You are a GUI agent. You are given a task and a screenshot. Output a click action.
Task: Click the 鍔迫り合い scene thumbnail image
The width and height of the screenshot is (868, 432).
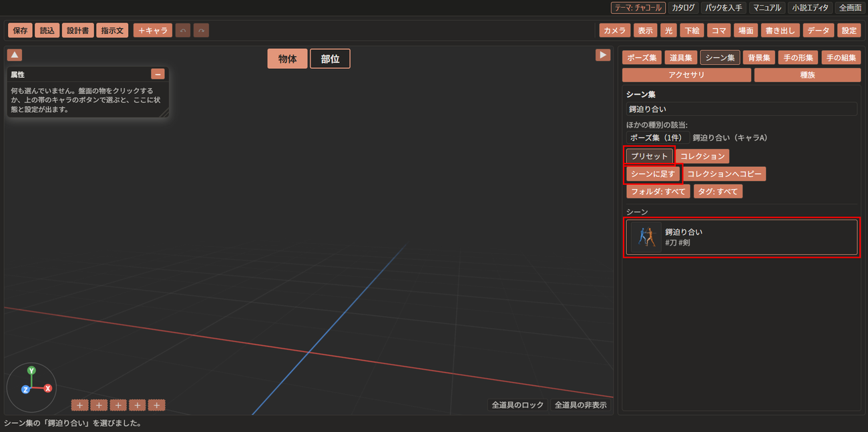point(646,237)
